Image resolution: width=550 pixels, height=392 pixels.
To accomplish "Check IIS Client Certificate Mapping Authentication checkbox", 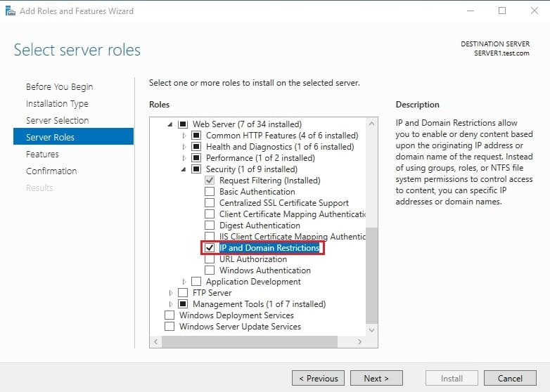I will pyautogui.click(x=210, y=236).
